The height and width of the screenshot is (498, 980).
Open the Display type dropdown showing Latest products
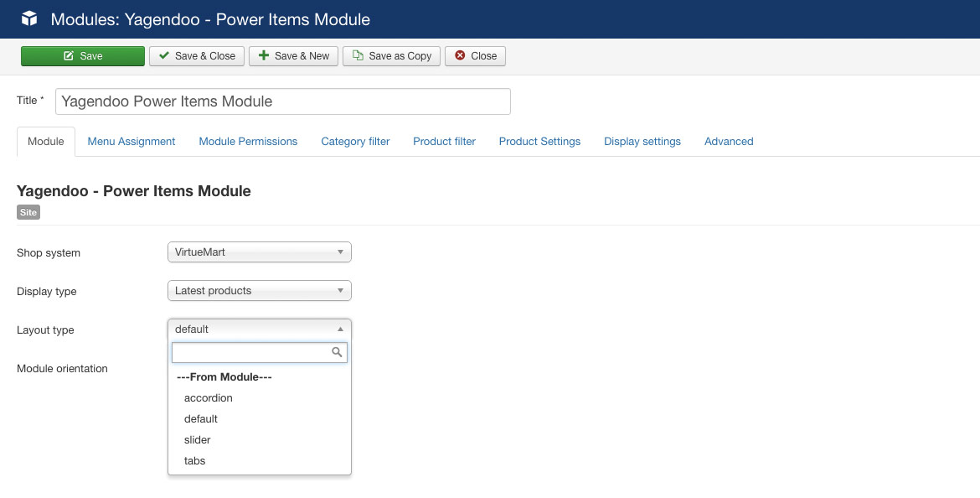point(260,291)
